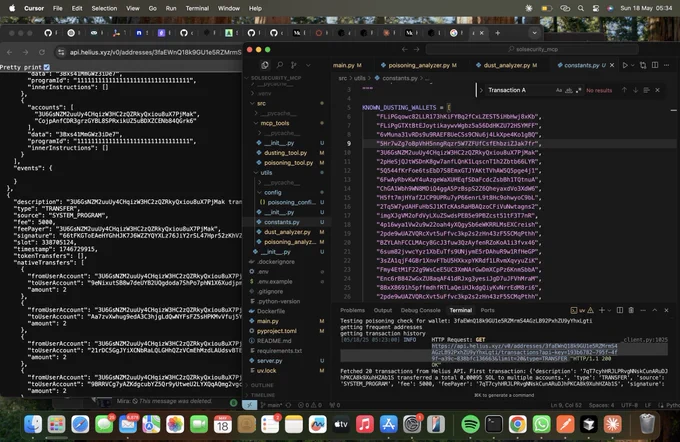The height and width of the screenshot is (442, 680).
Task: Open Spotify from the Dock
Action: point(470,424)
